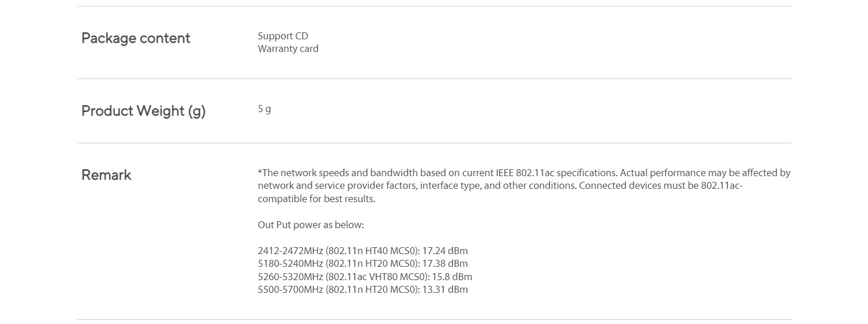Click the Warranty card entry
Viewport: 868px width, 324px height.
click(288, 49)
